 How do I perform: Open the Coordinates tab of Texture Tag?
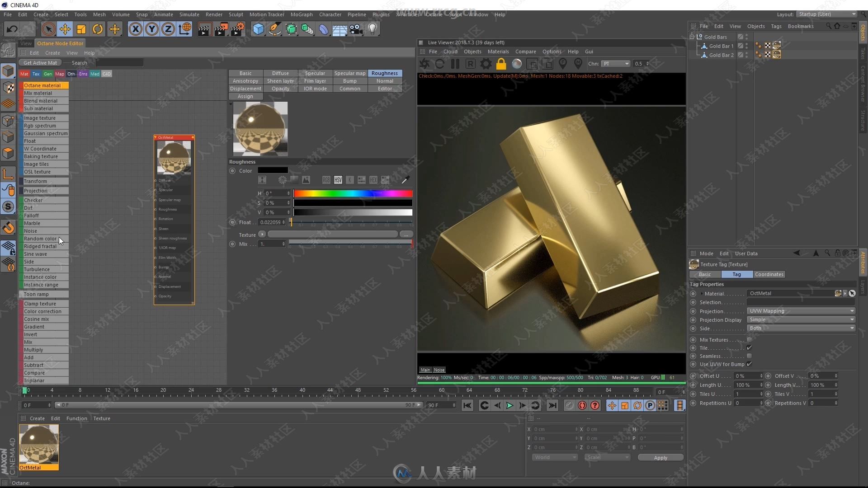(x=769, y=274)
